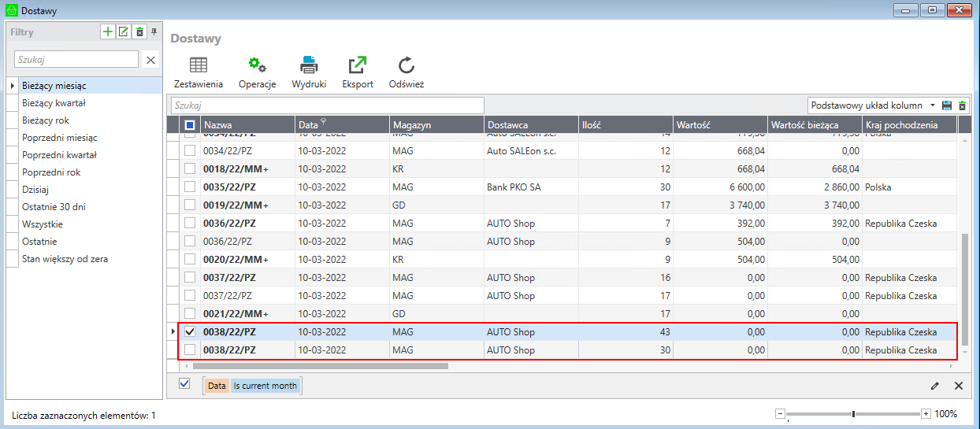Sort by the Wartość column header

[x=720, y=125]
